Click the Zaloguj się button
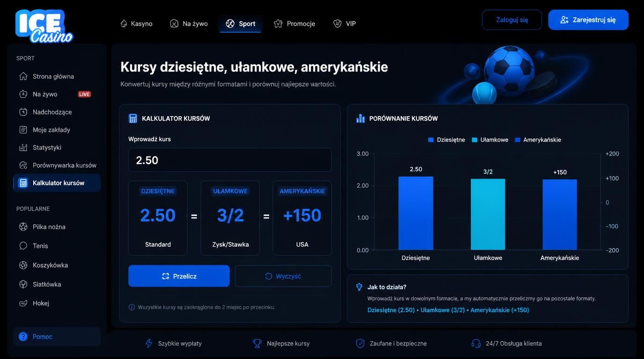 pyautogui.click(x=512, y=20)
